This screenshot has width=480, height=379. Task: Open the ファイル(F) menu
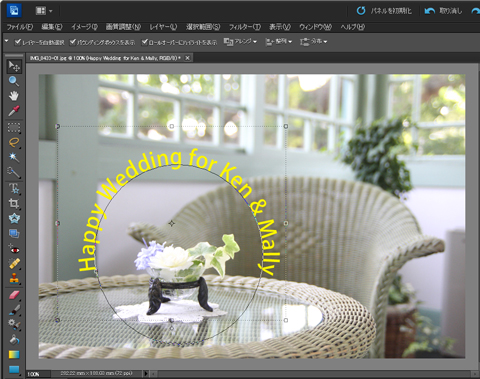20,27
